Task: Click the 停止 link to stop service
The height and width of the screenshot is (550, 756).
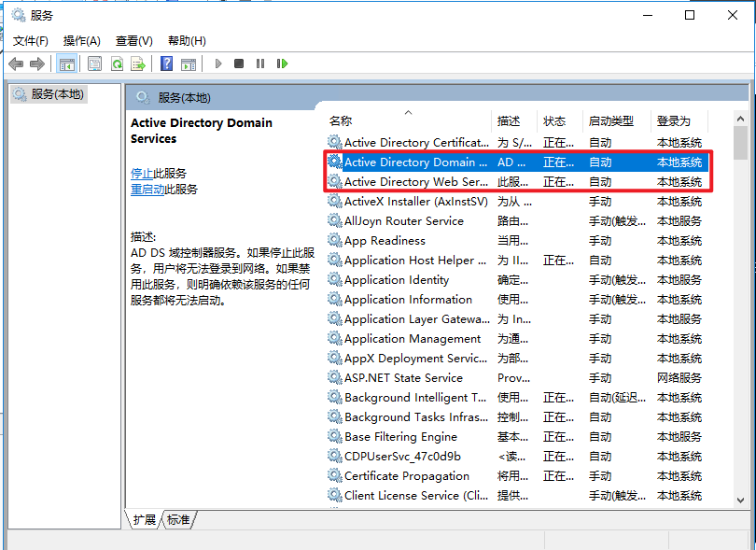Action: tap(142, 173)
